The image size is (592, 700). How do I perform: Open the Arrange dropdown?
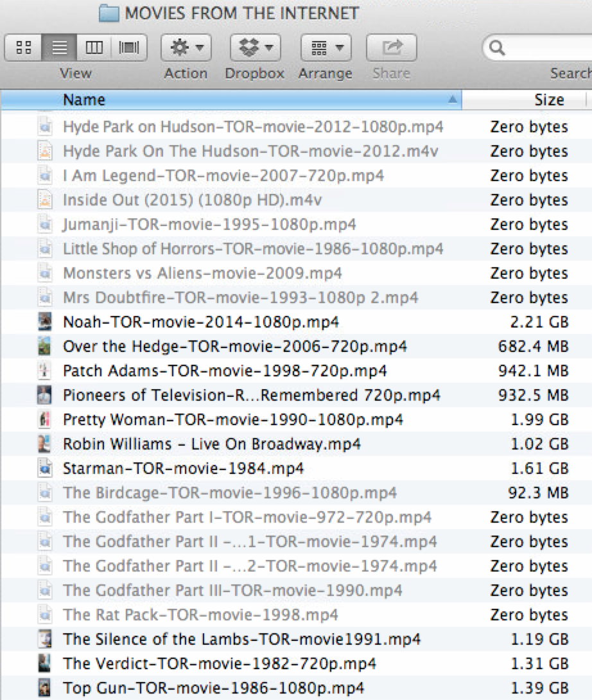click(x=326, y=48)
